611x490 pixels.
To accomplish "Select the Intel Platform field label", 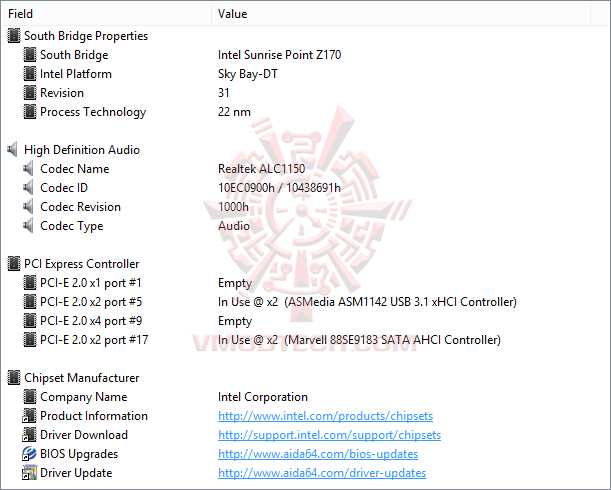I will 76,74.
